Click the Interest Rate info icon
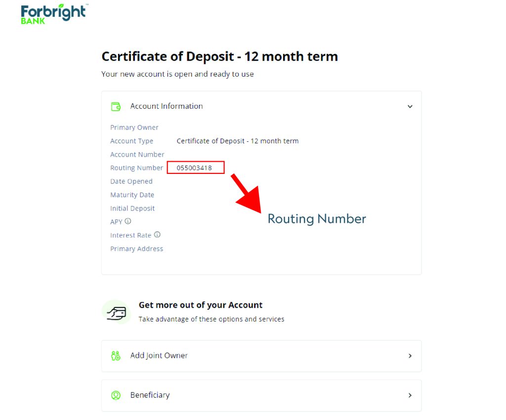The image size is (506, 420). tap(157, 234)
